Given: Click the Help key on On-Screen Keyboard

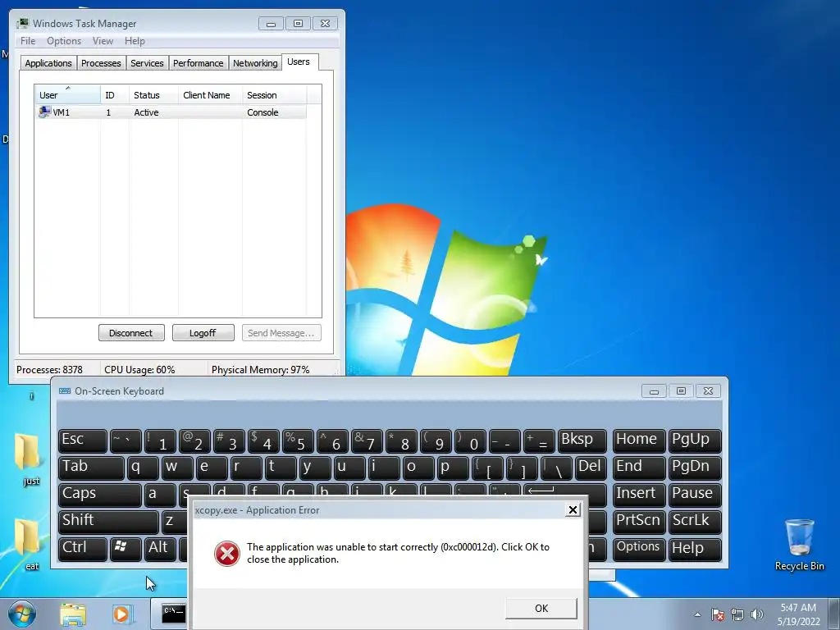Looking at the screenshot, I should (x=695, y=548).
